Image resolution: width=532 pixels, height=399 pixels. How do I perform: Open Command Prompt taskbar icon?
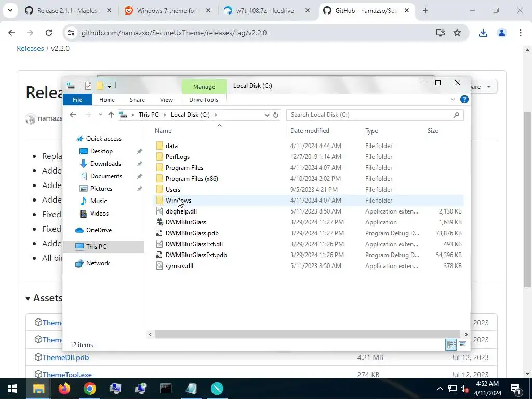pyautogui.click(x=166, y=389)
